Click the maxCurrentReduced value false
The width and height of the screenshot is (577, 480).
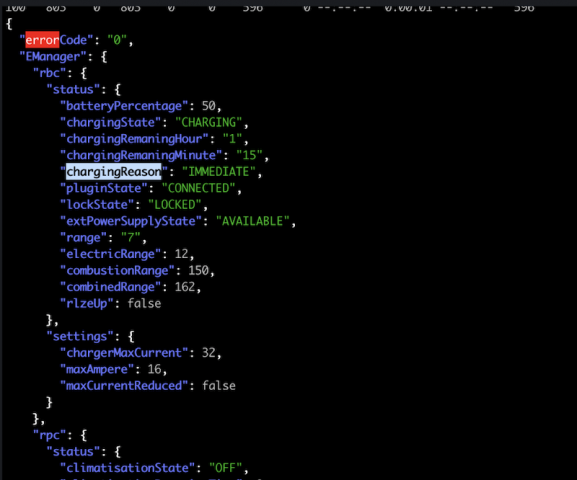[x=219, y=386]
